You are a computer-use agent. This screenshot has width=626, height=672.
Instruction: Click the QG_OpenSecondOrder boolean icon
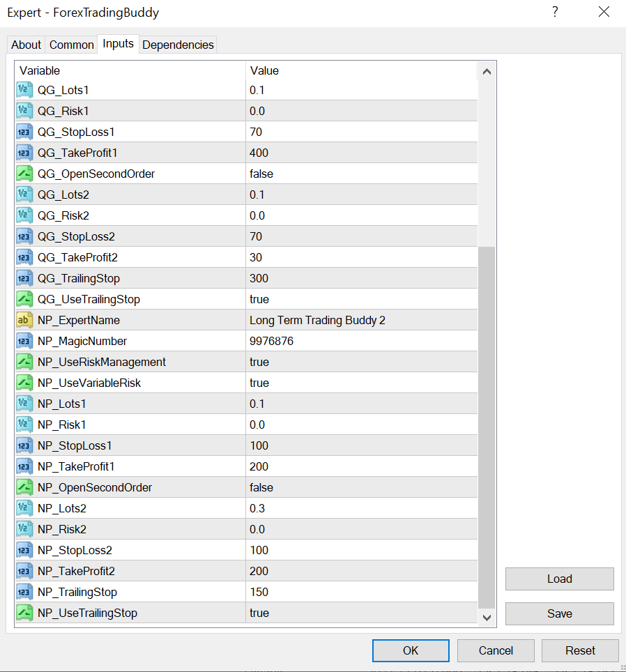click(x=25, y=174)
